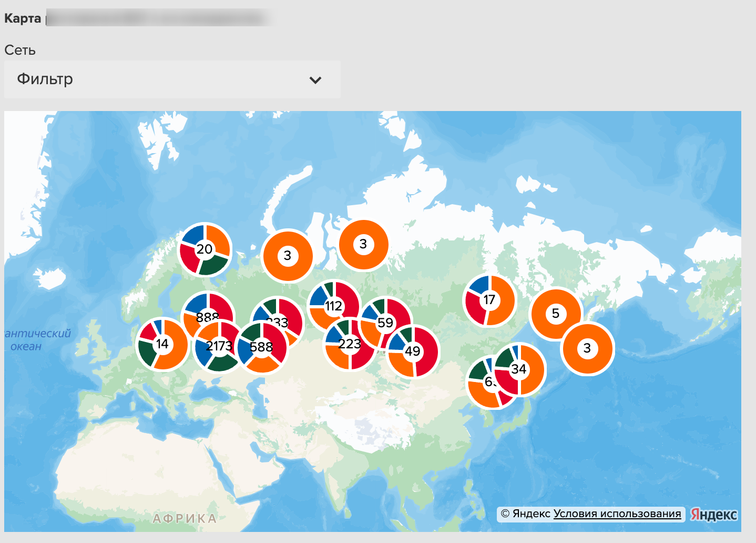The image size is (756, 543).
Task: Open the cluster marker labeled 20
Action: tap(205, 249)
